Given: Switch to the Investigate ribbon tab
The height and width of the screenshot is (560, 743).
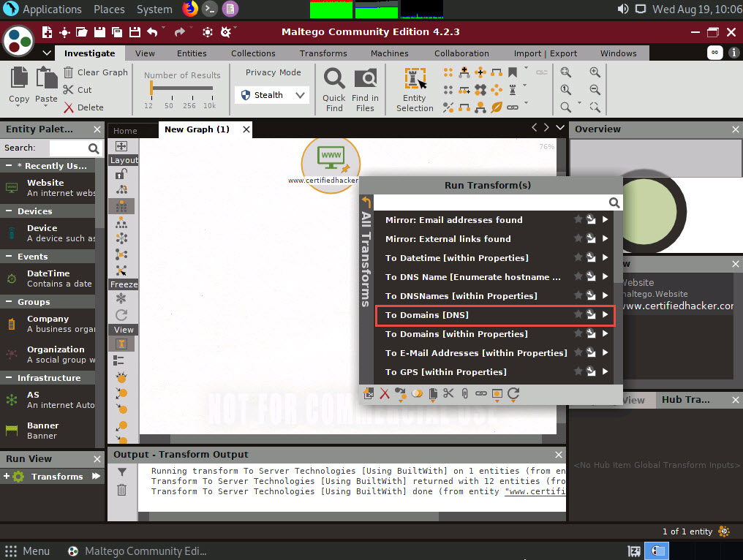Looking at the screenshot, I should tap(89, 53).
